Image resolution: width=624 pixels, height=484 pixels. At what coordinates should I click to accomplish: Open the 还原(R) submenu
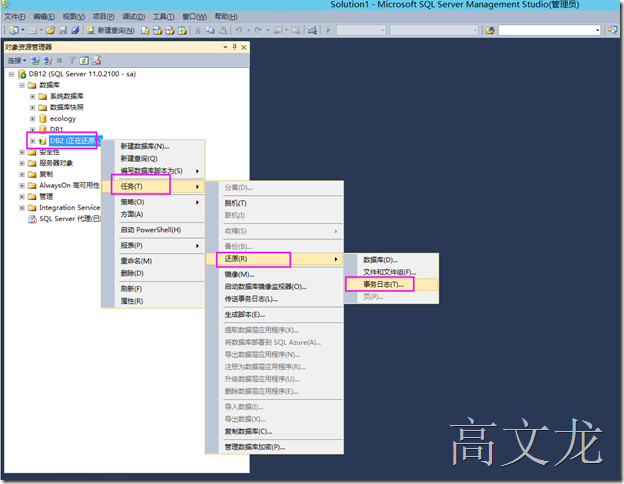[275, 259]
